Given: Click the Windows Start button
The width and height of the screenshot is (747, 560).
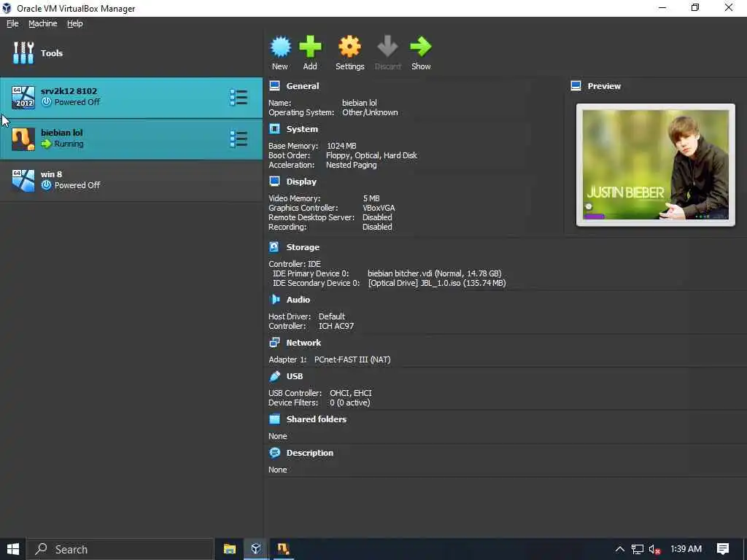Looking at the screenshot, I should pyautogui.click(x=13, y=549).
